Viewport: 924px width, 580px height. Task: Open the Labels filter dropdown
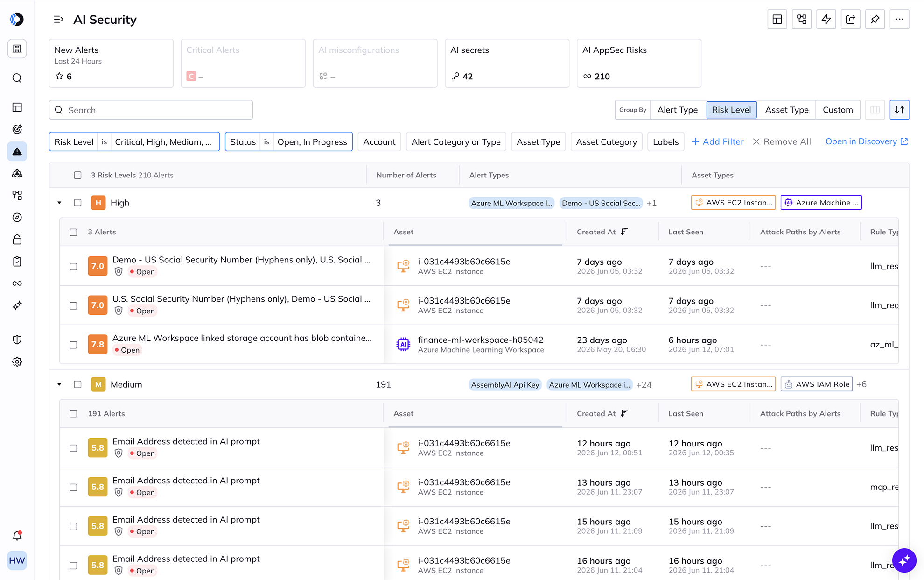tap(665, 141)
